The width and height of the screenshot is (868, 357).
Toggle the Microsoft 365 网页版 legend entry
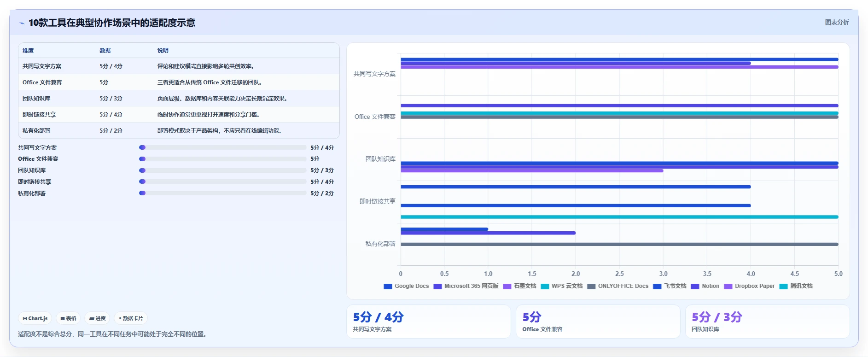coord(466,286)
